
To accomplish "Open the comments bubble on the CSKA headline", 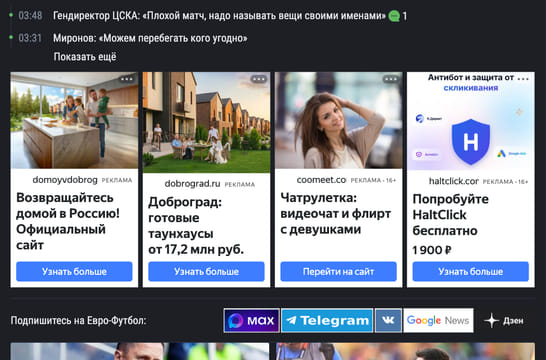I will 394,16.
